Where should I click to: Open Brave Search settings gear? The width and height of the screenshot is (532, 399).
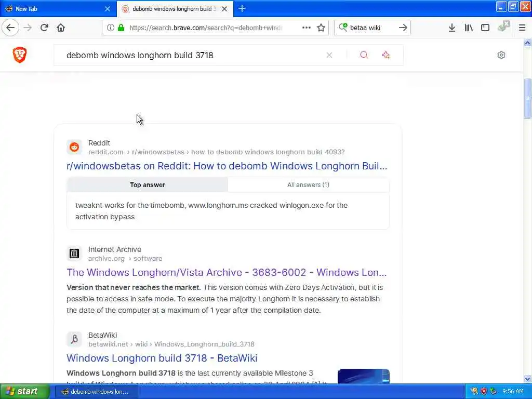coord(501,55)
